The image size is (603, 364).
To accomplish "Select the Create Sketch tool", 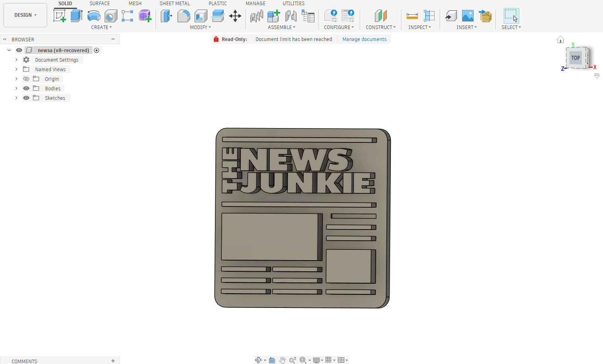I will 59,16.
